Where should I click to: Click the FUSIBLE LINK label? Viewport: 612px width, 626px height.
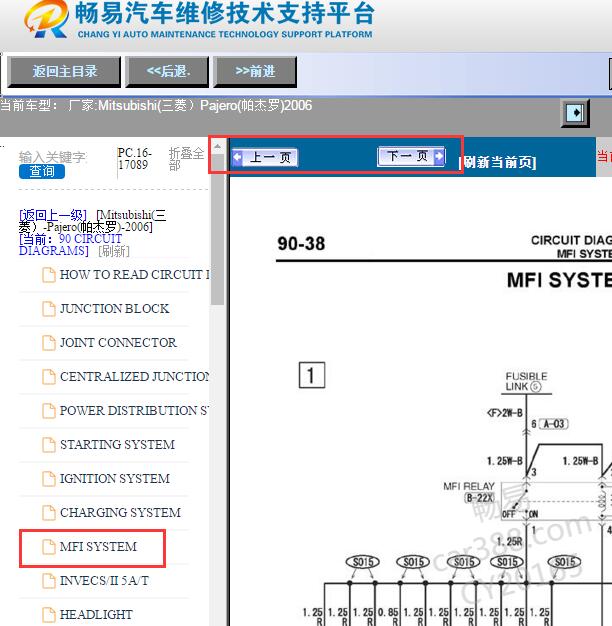526,381
